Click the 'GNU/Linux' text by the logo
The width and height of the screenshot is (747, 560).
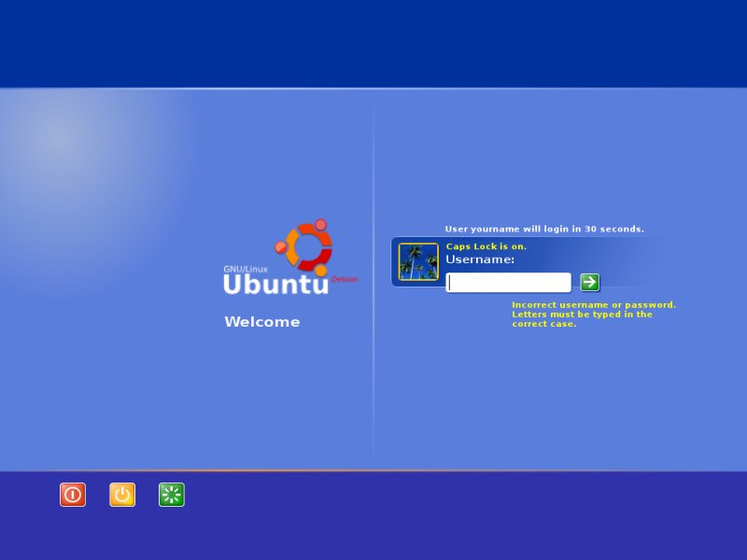pos(246,269)
